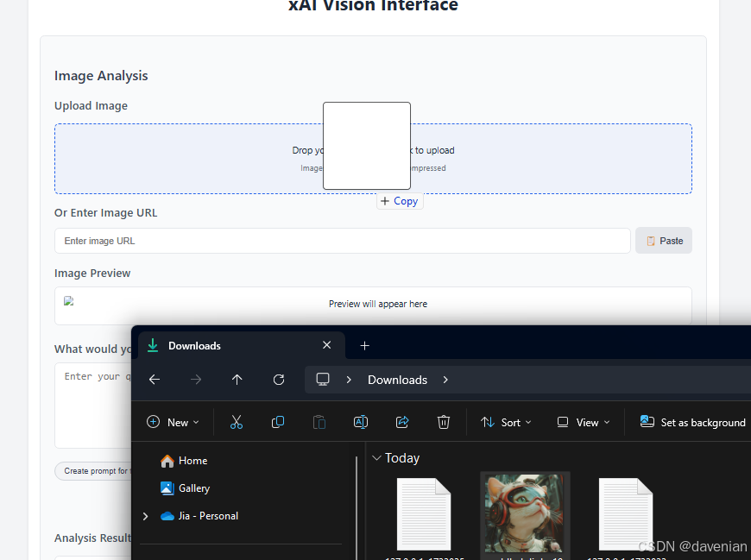Select the text document right of the cat image
This screenshot has height=560, width=751.
tap(626, 514)
